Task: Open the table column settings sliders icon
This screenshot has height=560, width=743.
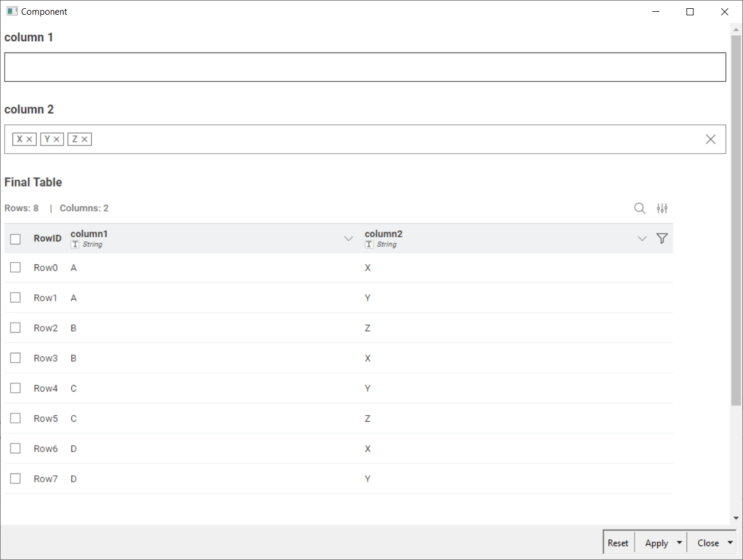Action: 662,208
